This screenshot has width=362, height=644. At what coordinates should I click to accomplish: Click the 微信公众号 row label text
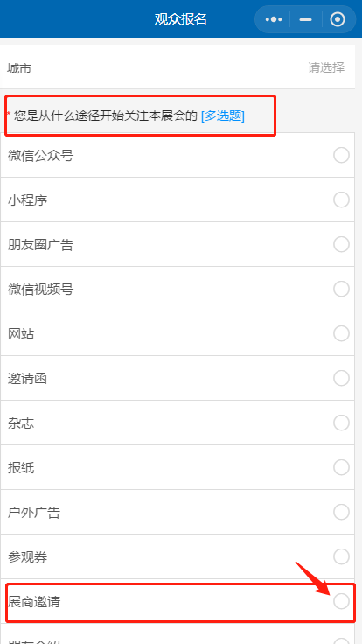pos(40,156)
